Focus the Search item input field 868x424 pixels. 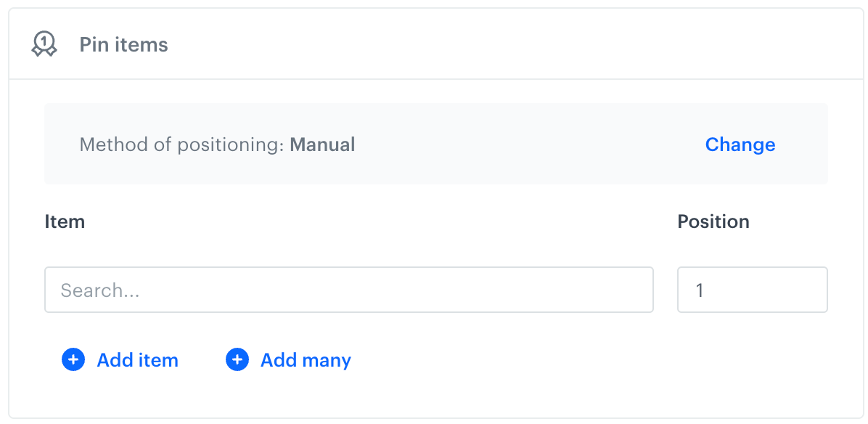348,290
